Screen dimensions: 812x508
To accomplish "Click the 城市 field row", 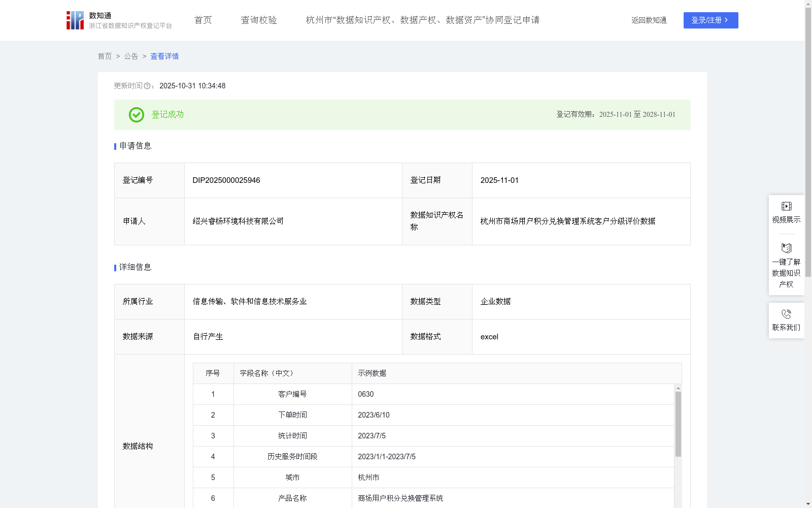I will click(433, 478).
